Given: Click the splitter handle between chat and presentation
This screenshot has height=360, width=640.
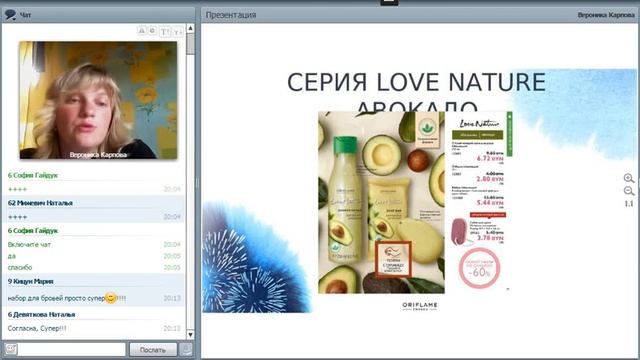Looking at the screenshot, I should click(198, 183).
